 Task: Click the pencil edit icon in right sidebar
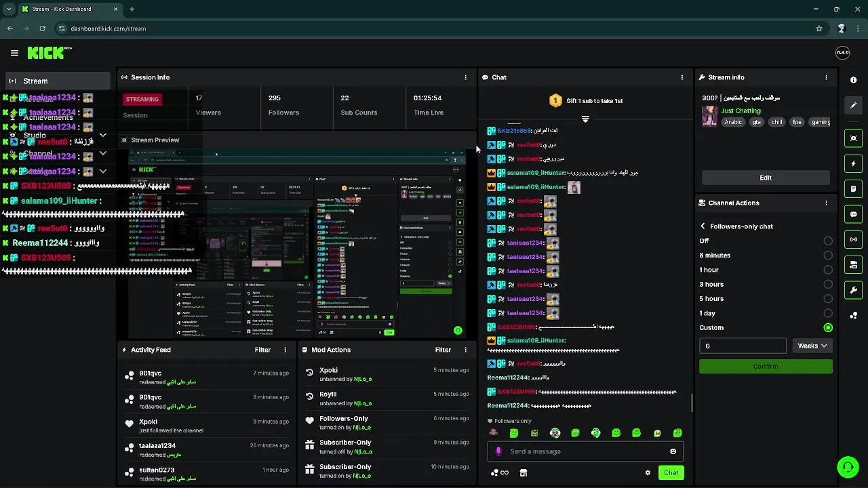tap(853, 106)
